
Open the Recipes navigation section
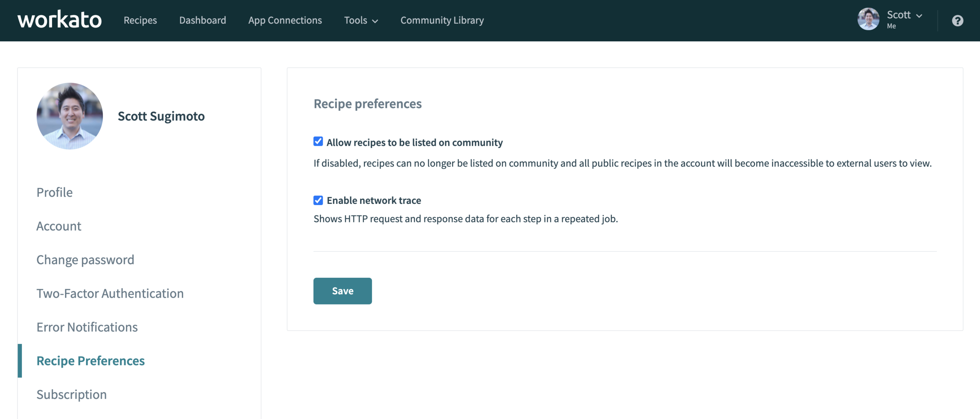(x=140, y=20)
